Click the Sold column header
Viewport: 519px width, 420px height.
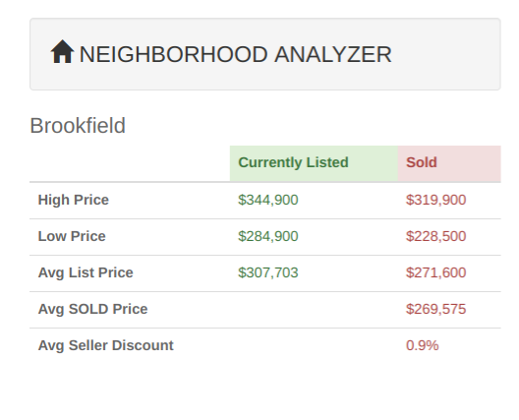point(449,163)
